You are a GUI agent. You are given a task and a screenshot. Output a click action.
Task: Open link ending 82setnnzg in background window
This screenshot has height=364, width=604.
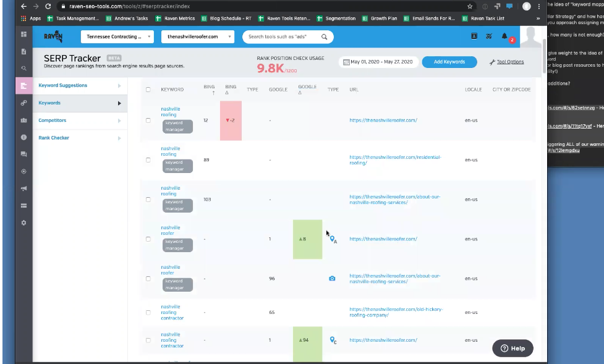pyautogui.click(x=571, y=108)
